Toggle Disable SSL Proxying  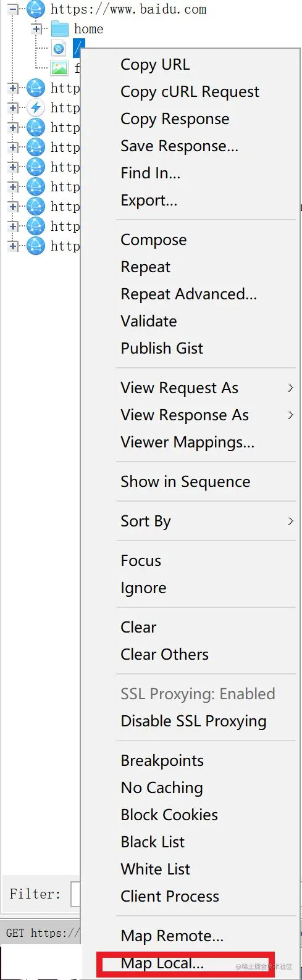(x=193, y=721)
